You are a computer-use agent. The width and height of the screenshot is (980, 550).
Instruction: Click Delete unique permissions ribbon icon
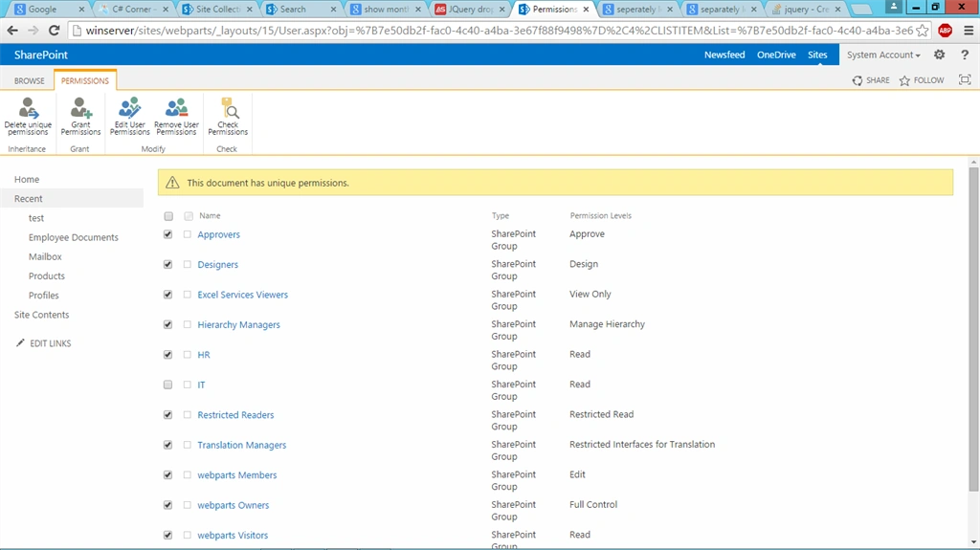tap(28, 117)
